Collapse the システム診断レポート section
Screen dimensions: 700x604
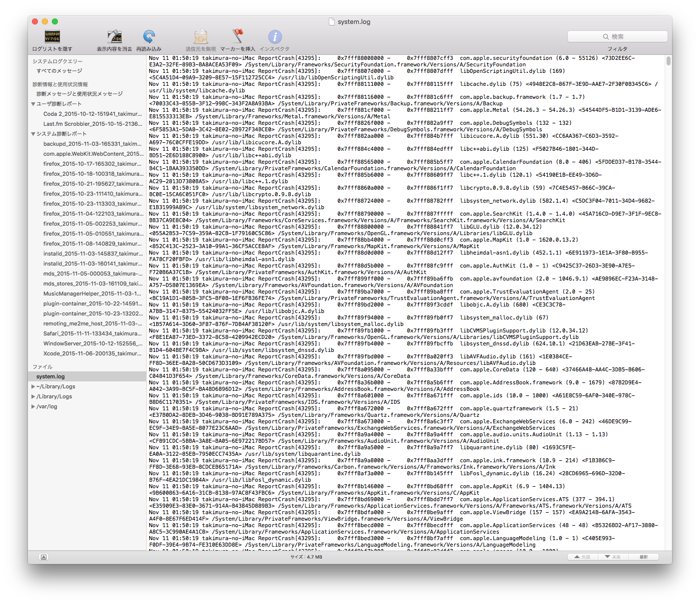coord(33,134)
